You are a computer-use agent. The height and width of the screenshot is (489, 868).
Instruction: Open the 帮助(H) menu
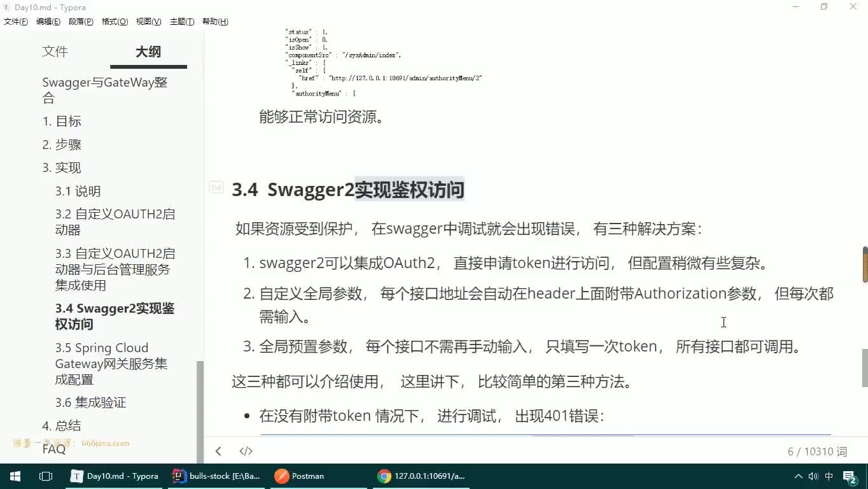pyautogui.click(x=215, y=22)
